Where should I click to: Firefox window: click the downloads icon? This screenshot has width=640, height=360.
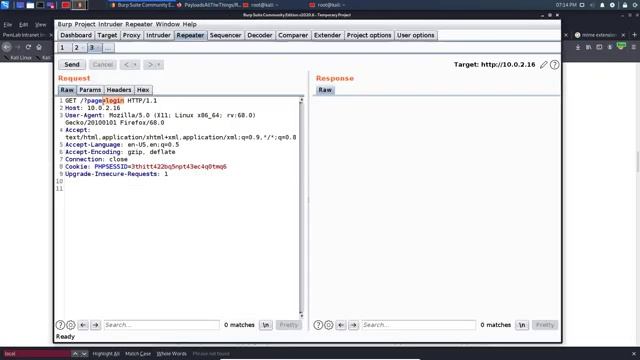(578, 47)
